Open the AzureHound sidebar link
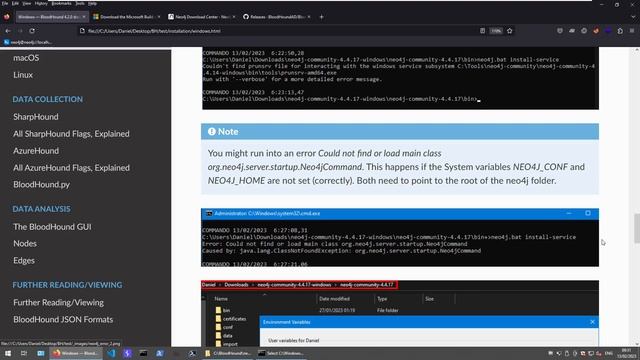 pyautogui.click(x=36, y=151)
